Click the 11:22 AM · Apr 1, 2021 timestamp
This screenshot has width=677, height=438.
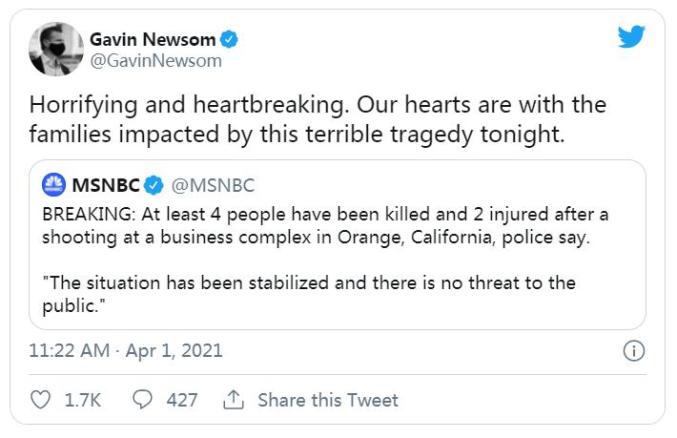click(x=126, y=351)
